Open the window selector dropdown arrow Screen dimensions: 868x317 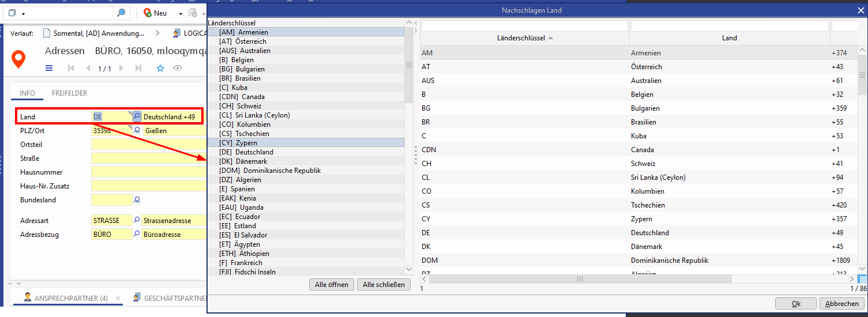pos(24,13)
